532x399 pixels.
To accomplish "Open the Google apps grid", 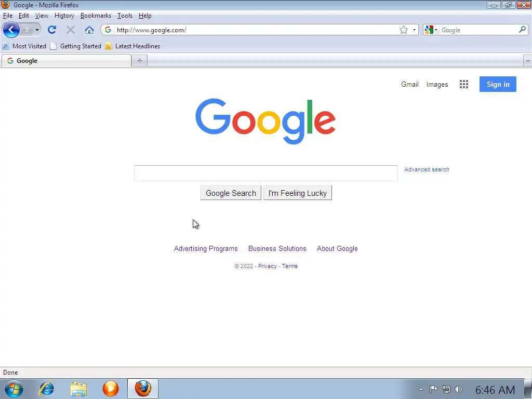I will point(464,84).
